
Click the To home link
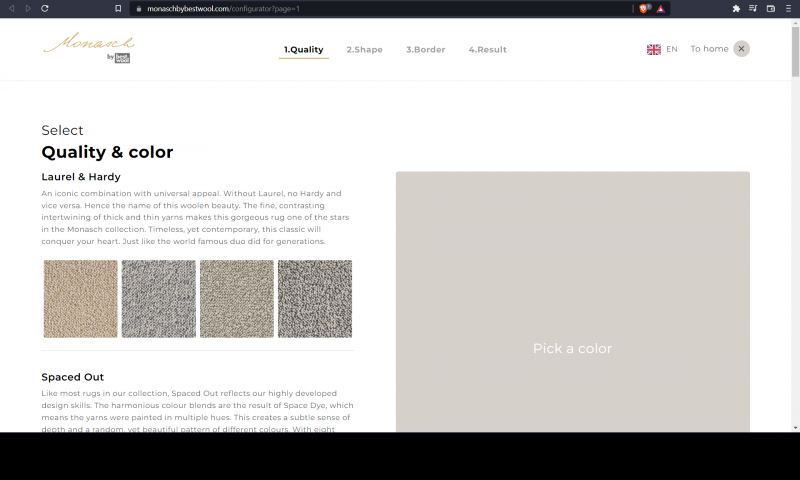(x=709, y=49)
